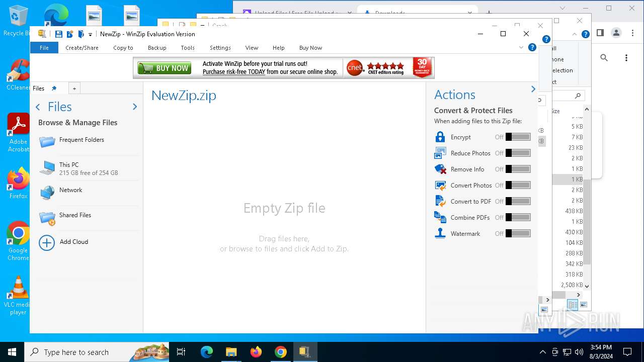Click the Convert to PDF icon
Image resolution: width=644 pixels, height=362 pixels.
point(440,201)
